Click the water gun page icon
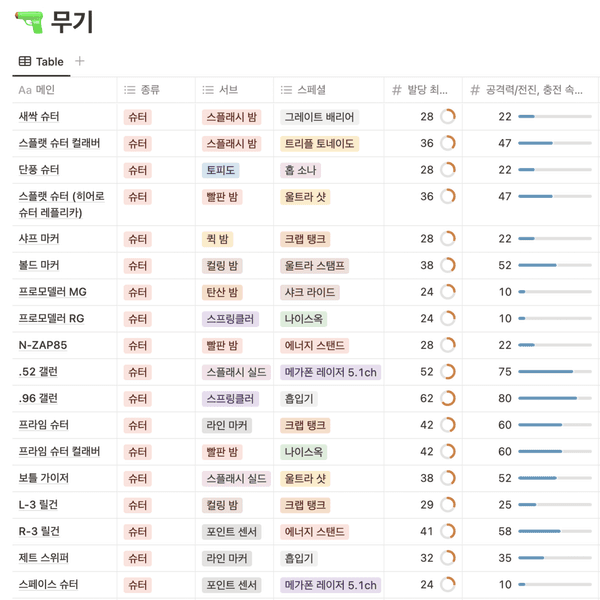 pos(29,20)
